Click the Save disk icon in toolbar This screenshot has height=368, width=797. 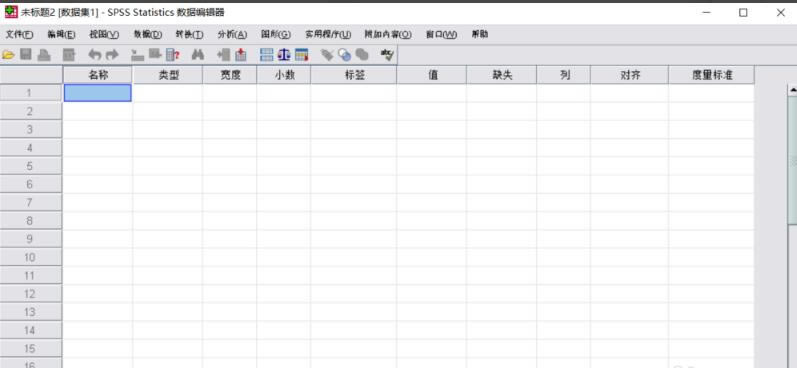click(26, 55)
